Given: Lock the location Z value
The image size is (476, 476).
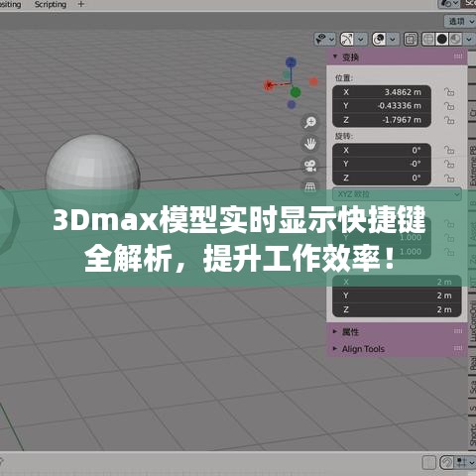Looking at the screenshot, I should pyautogui.click(x=449, y=120).
